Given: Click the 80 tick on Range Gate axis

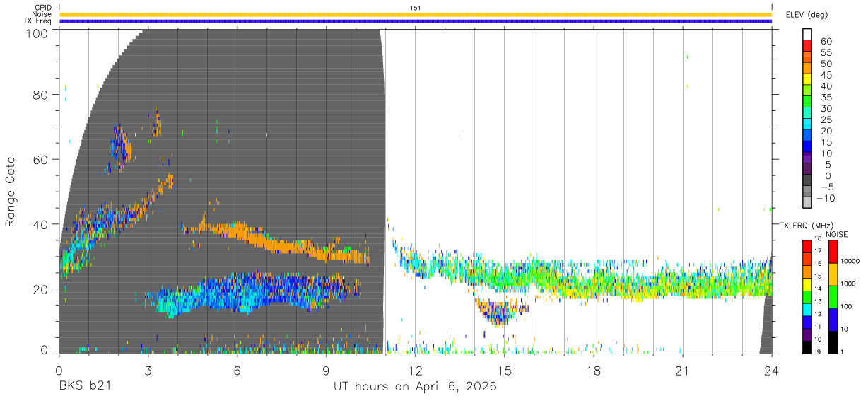Looking at the screenshot, I should click(40, 95).
